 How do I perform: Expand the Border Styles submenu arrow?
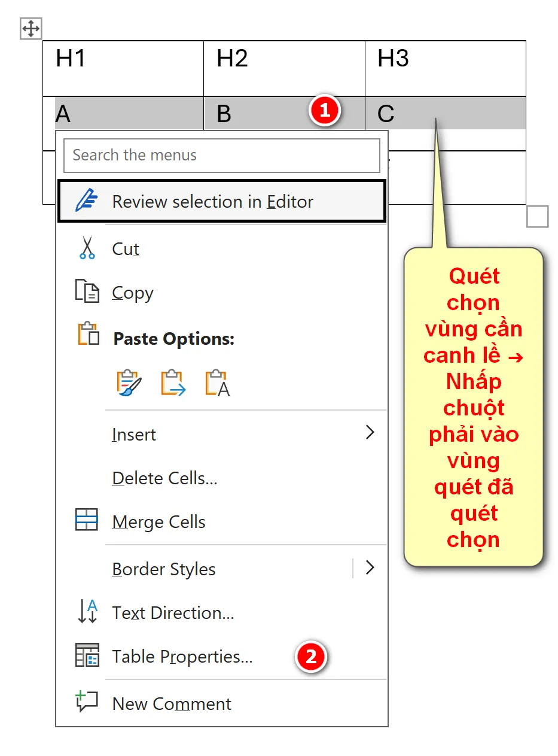point(370,567)
